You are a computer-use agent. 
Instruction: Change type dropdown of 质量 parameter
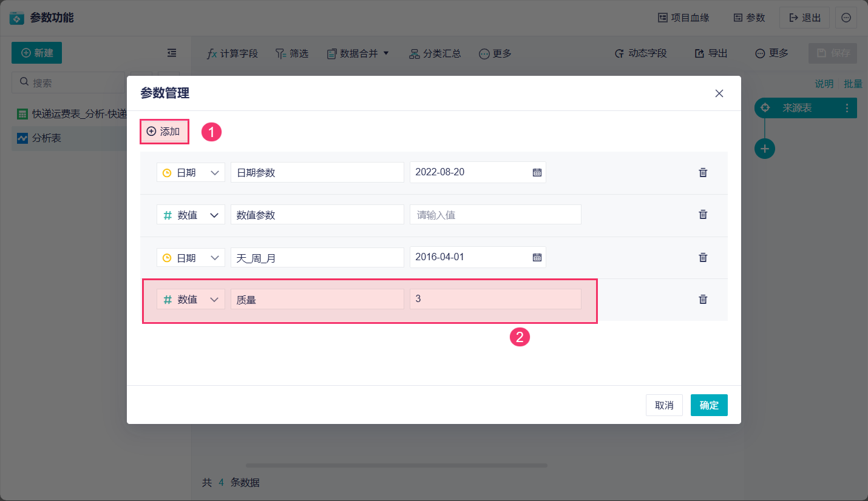(x=191, y=300)
